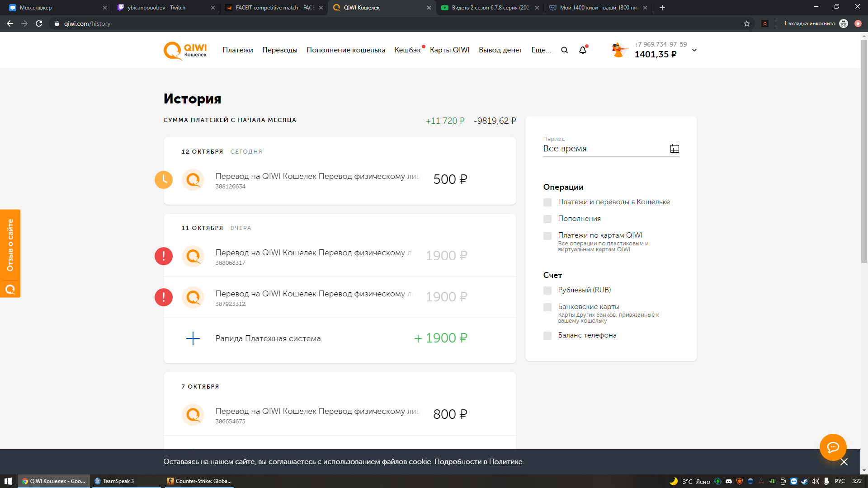Open the site search magnifier icon

[565, 50]
